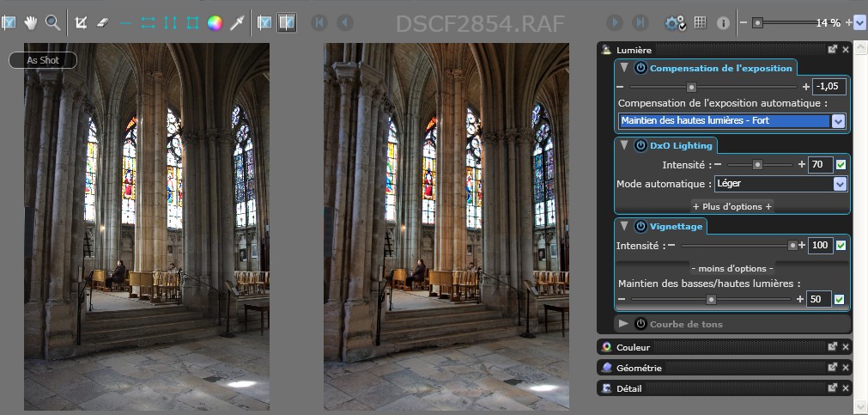Switch to side-by-side compare view
This screenshot has width=868, height=415.
pos(286,22)
